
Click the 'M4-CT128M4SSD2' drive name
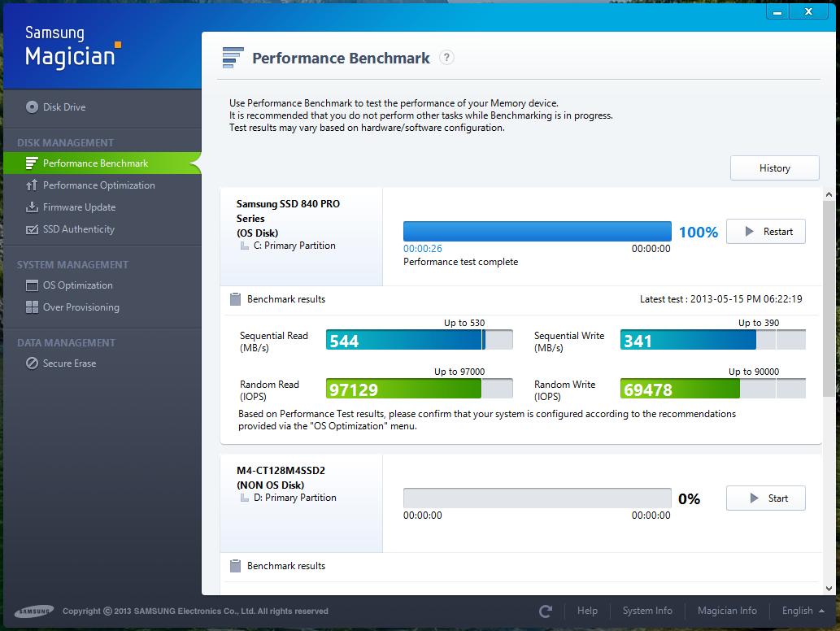pyautogui.click(x=281, y=471)
